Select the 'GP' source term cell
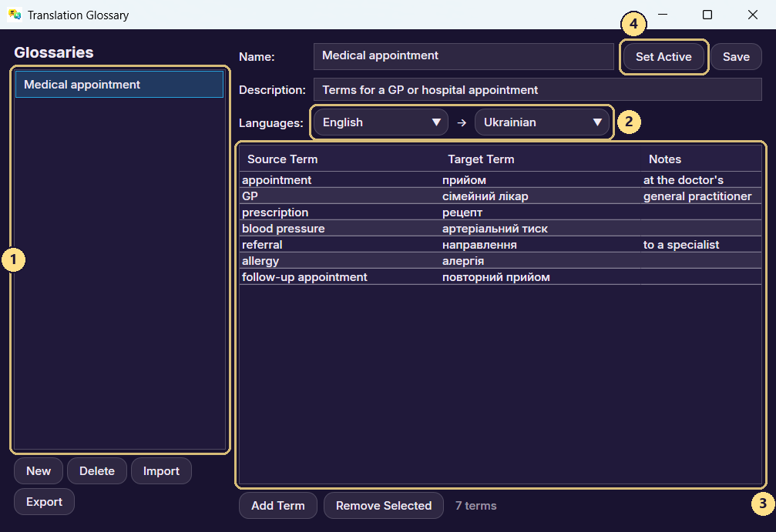This screenshot has height=532, width=776. [340, 196]
